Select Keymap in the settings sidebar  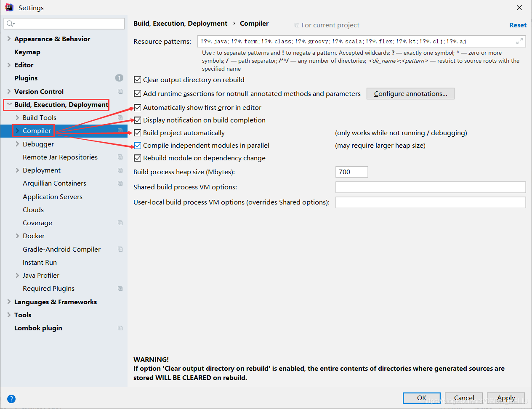point(26,52)
